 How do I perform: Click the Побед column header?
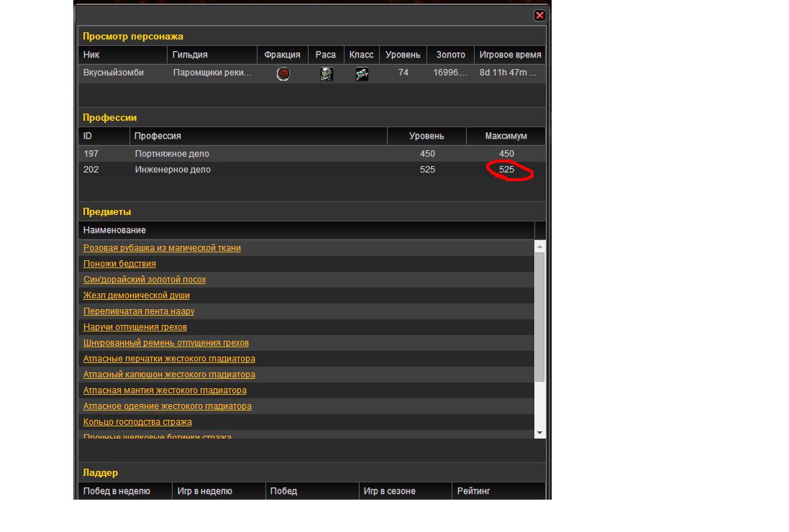(x=312, y=491)
